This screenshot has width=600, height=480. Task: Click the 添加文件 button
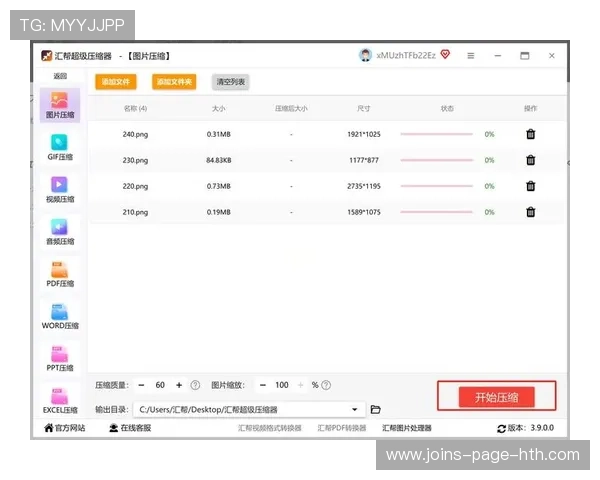point(116,82)
